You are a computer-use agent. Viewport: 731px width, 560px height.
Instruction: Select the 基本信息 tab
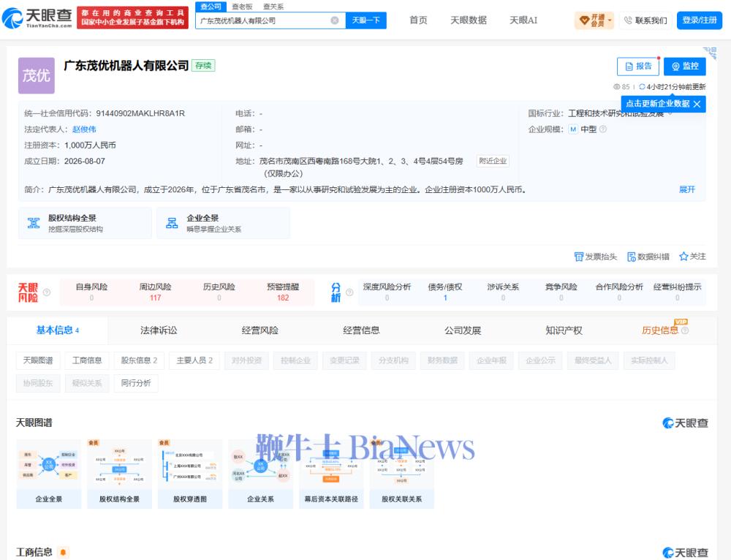tap(57, 330)
